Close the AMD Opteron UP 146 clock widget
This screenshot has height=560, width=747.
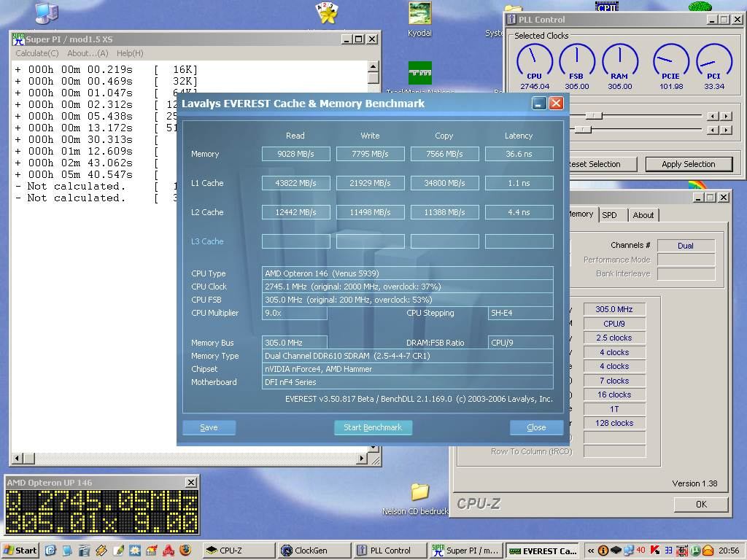click(x=190, y=483)
